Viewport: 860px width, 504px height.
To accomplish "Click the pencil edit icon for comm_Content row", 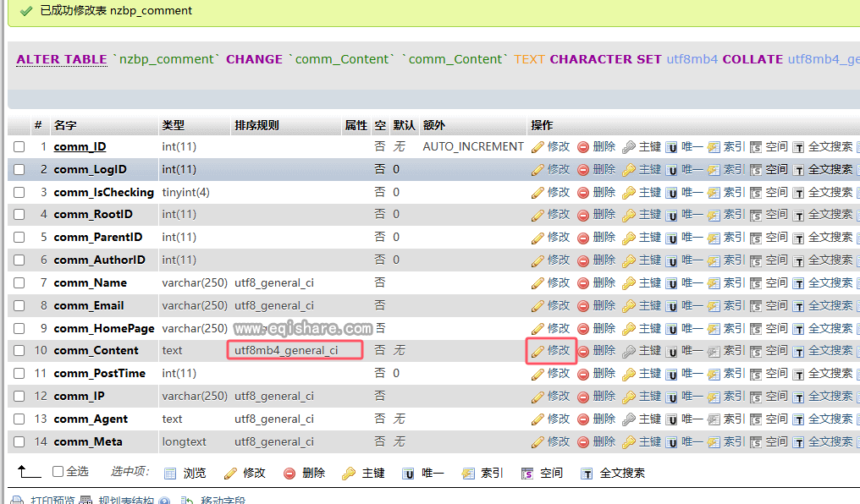I will point(537,351).
